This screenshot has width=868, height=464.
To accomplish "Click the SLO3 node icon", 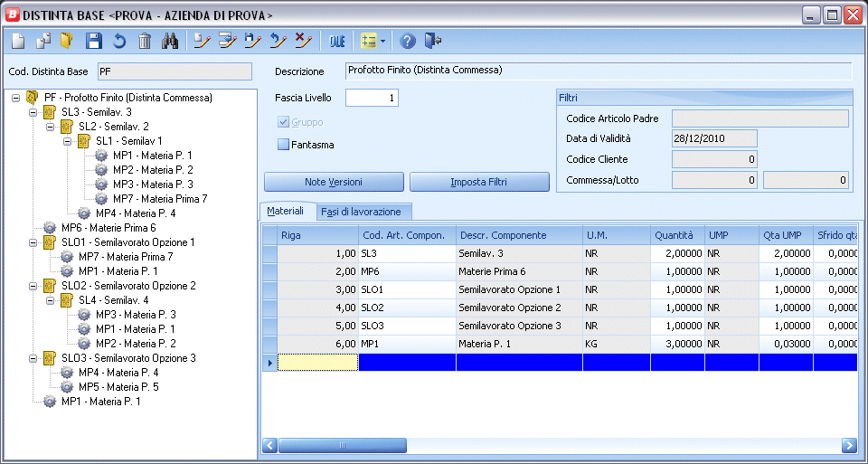I will point(50,357).
